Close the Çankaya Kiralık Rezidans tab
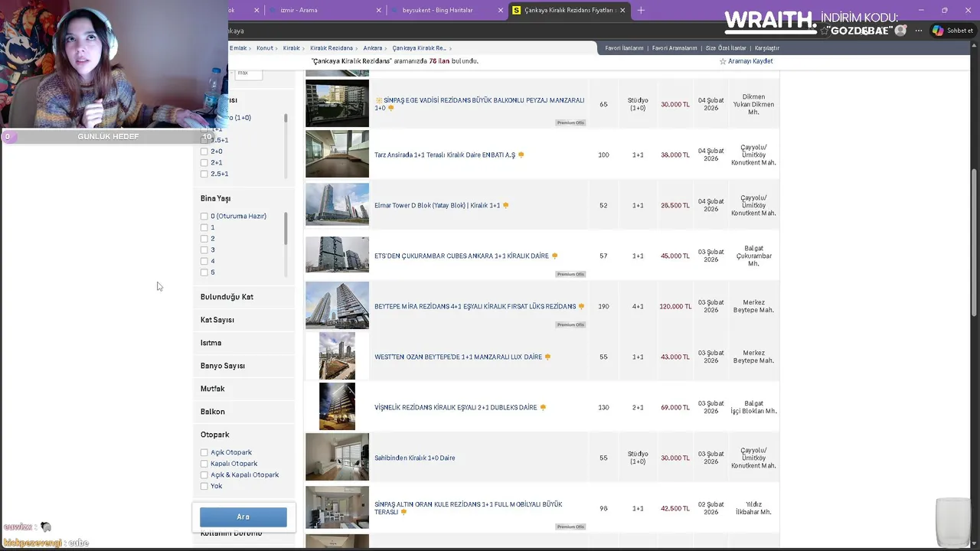Viewport: 980px width, 551px height. click(x=622, y=10)
